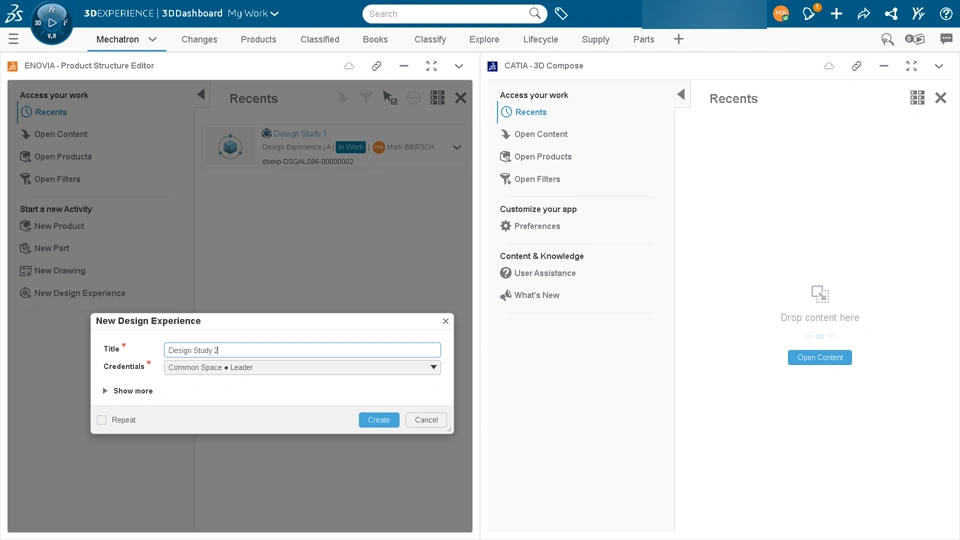This screenshot has width=960, height=540.
Task: Click link icon in CATIA 3D Compose header
Action: (x=857, y=66)
